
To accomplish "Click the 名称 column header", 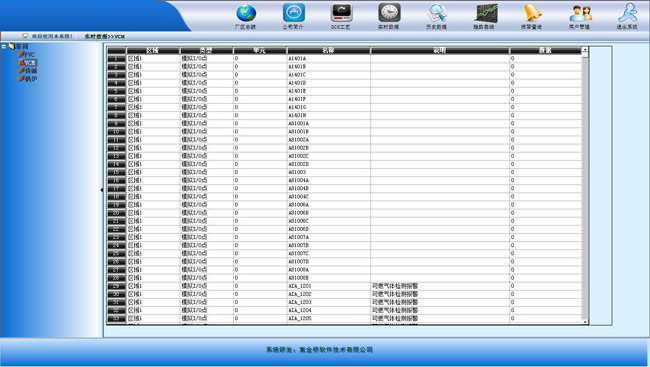I will [328, 50].
